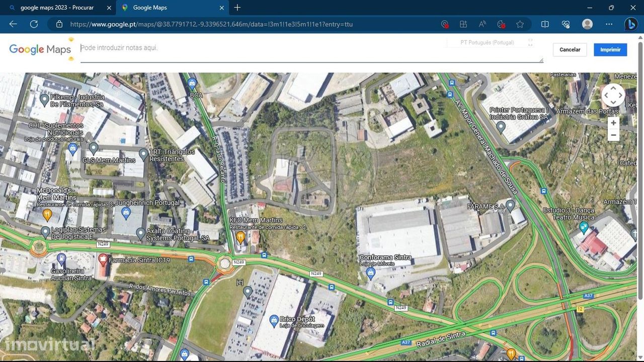Select the Logiplan Sistemas de Logistica pin
This screenshot has height=362, width=644.
pos(45,232)
